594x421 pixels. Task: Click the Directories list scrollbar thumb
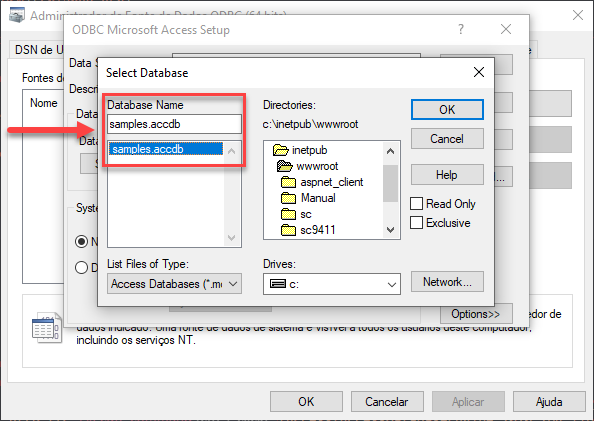(390, 183)
